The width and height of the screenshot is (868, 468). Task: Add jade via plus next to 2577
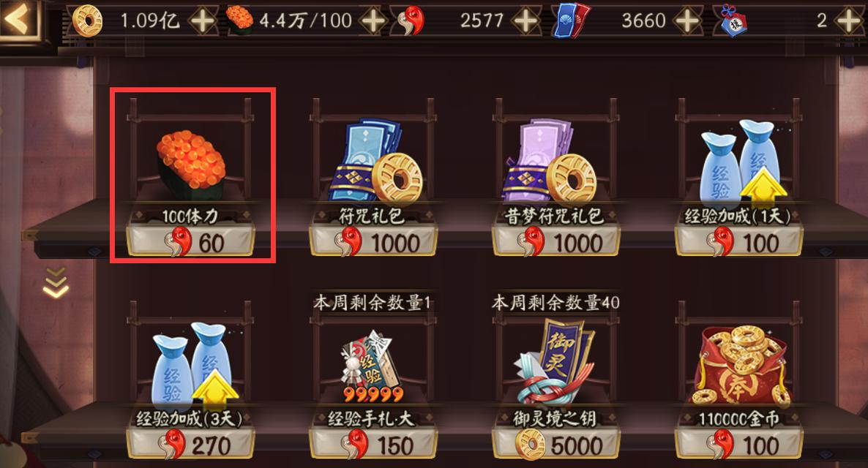pos(525,21)
